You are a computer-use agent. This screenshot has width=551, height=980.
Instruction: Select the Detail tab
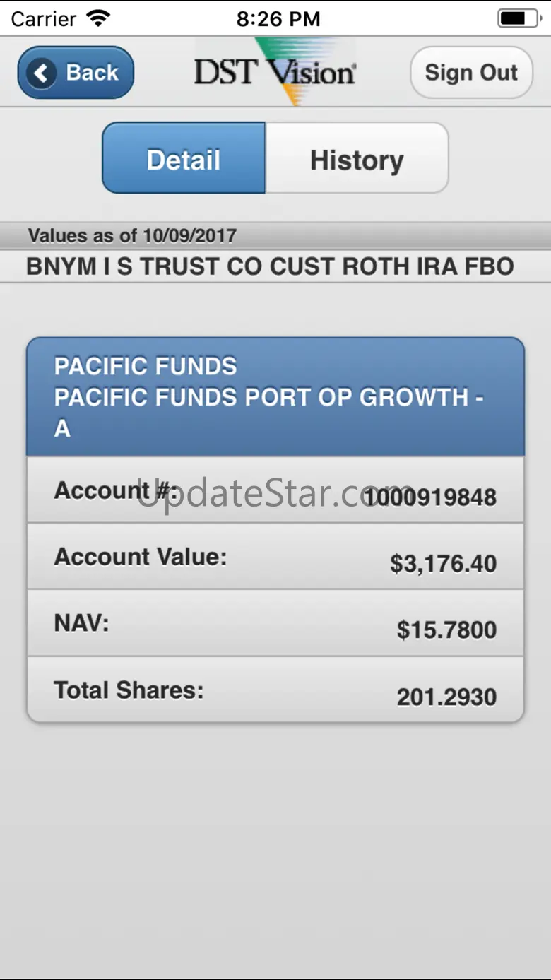(x=184, y=158)
